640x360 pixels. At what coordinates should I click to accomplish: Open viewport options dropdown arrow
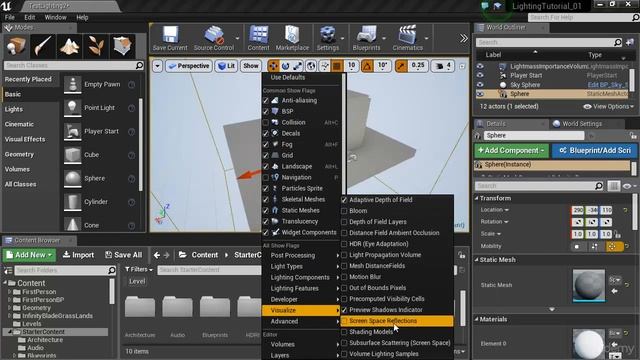[x=158, y=66]
